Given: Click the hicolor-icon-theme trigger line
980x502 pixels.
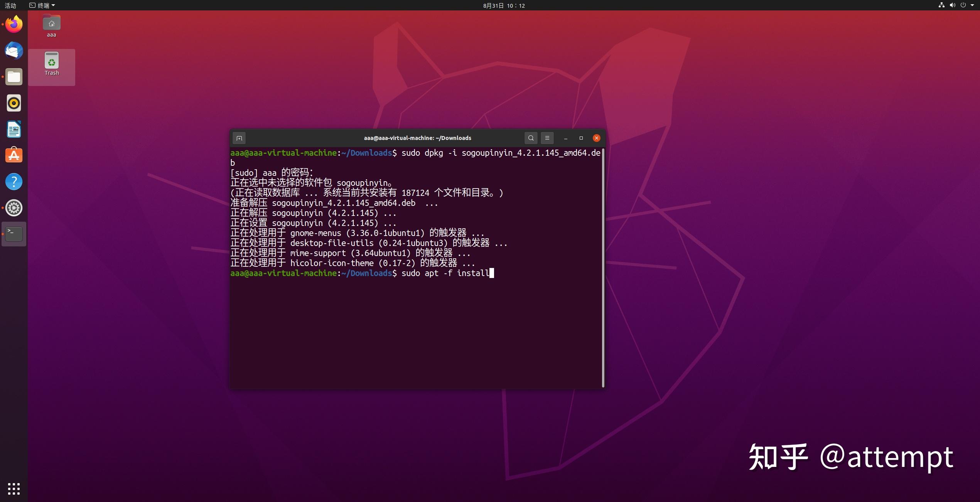Looking at the screenshot, I should coord(353,263).
